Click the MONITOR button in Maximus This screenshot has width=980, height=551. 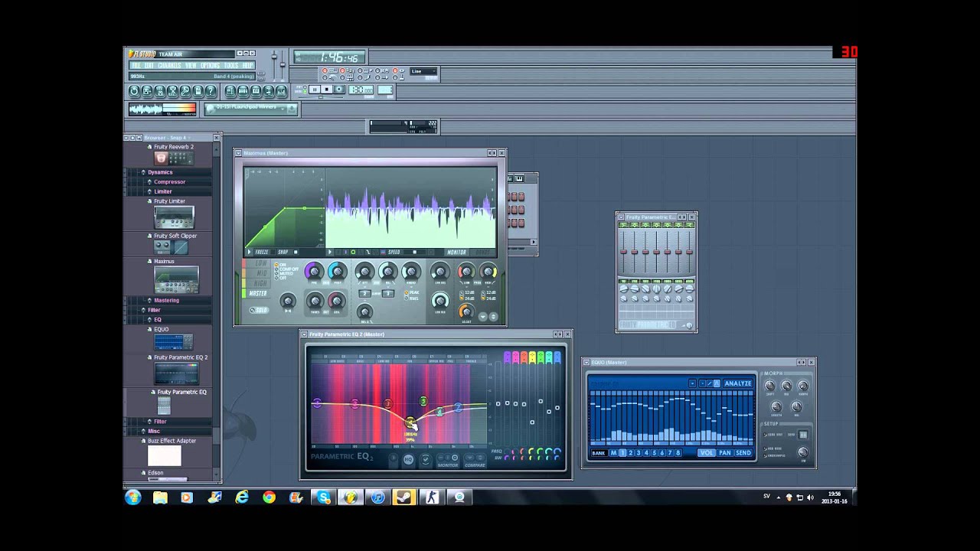click(457, 252)
